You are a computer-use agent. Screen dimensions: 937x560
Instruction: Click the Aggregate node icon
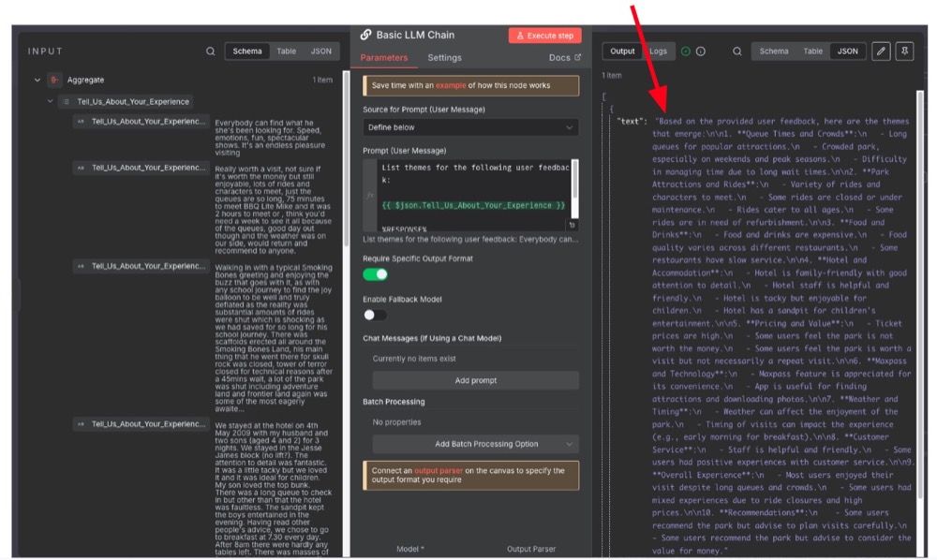pos(55,81)
